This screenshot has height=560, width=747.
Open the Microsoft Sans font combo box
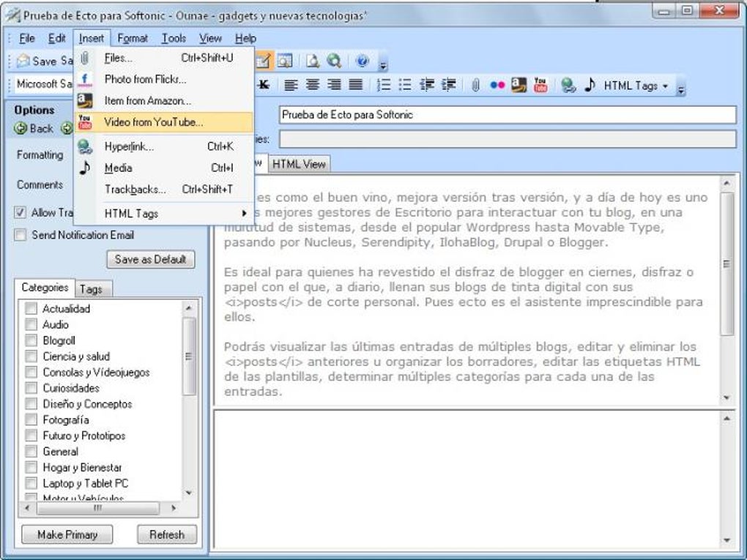[x=44, y=84]
